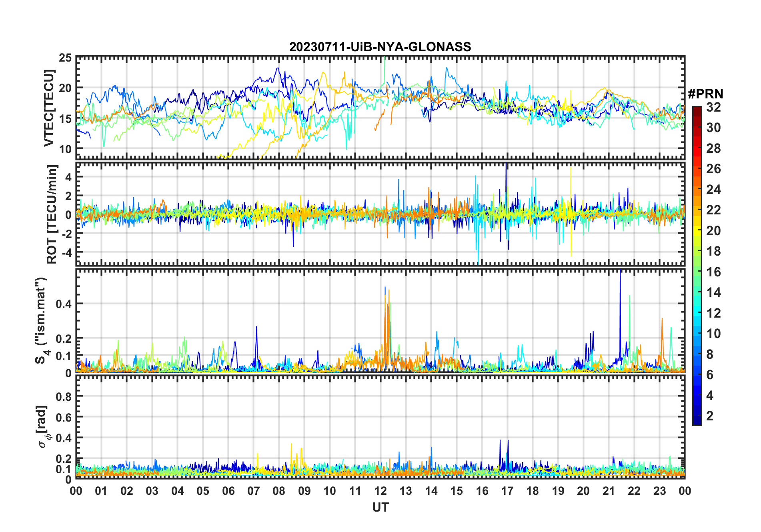Click x-axis hour tick label "23"
Viewport: 761px width, 532px height.
pyautogui.click(x=659, y=491)
